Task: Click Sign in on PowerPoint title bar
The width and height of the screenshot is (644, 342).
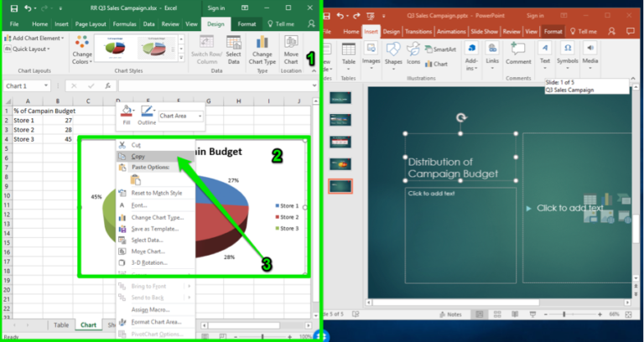Action: click(535, 16)
